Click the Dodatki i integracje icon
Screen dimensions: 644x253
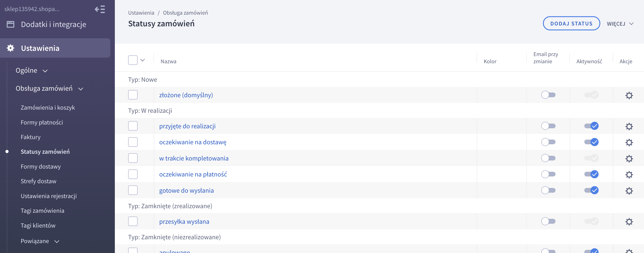[x=11, y=24]
